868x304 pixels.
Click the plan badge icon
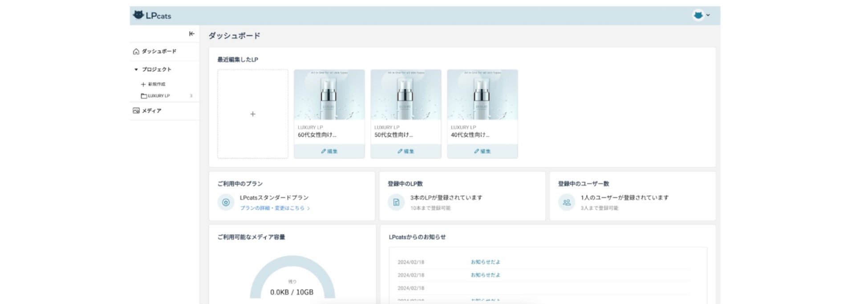coord(226,202)
